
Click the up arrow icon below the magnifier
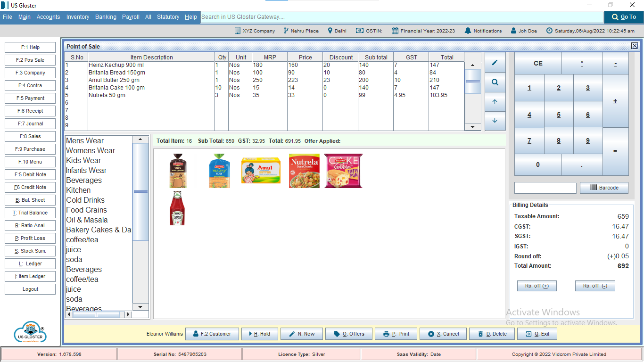pyautogui.click(x=495, y=102)
